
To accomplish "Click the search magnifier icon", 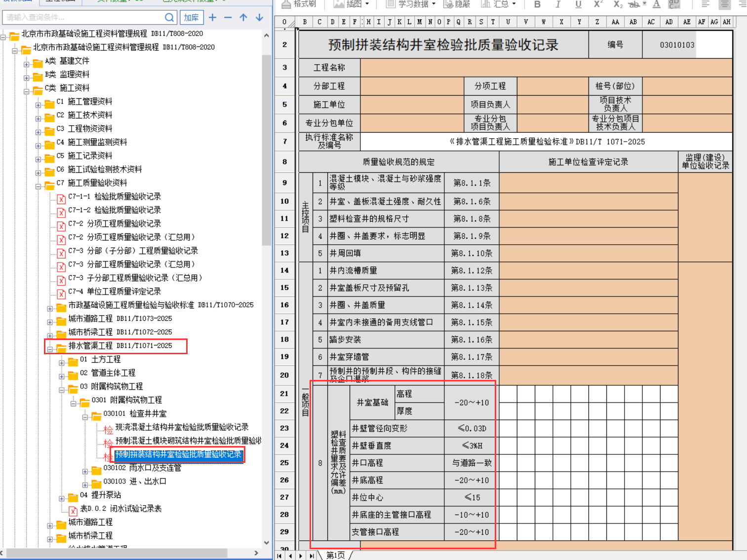I will [x=169, y=17].
